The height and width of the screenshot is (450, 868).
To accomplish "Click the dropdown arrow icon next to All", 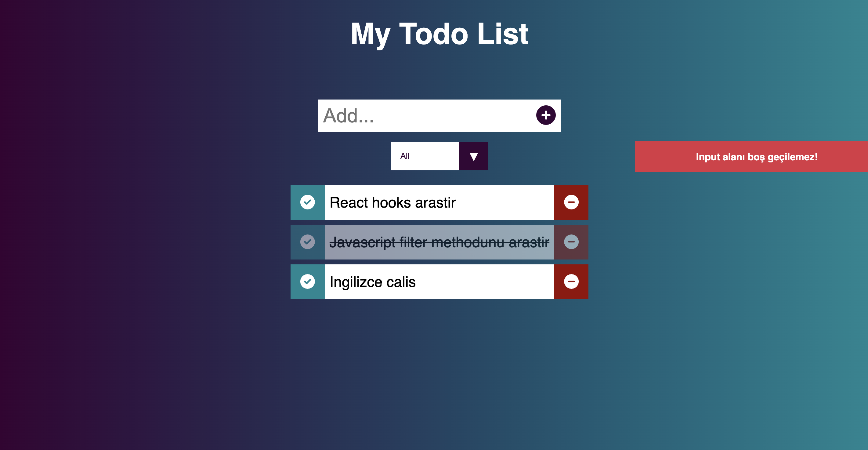I will (473, 156).
